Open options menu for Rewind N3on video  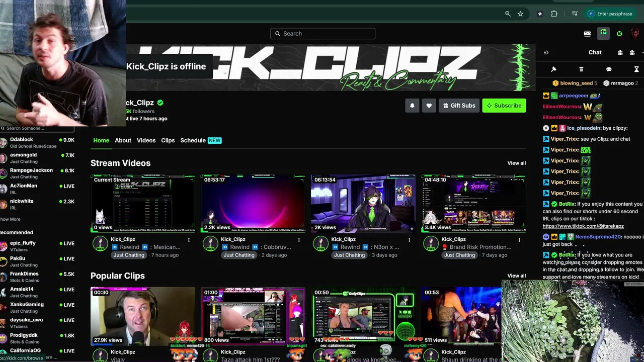[409, 240]
